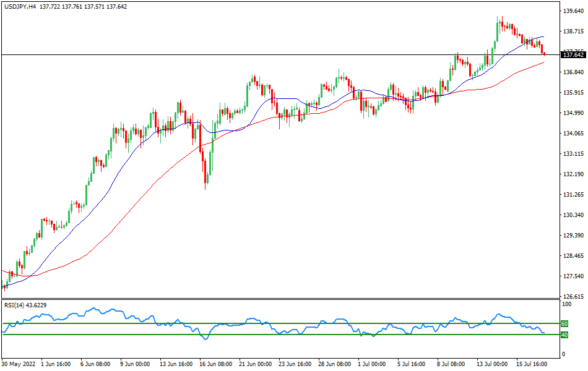Click the 15 Jul 16:00 time axis label
Viewport: 588px width, 371px height.
click(x=532, y=365)
